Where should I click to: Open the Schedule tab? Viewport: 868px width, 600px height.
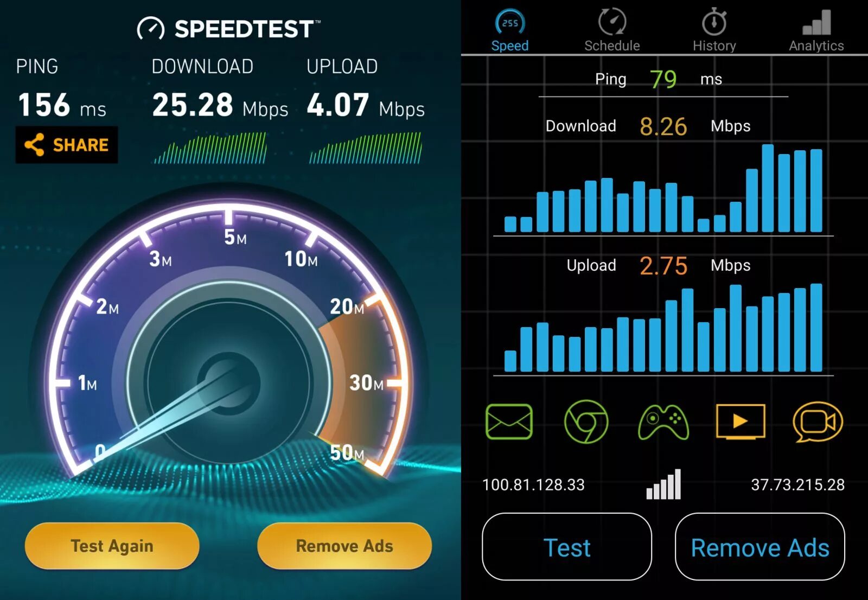pyautogui.click(x=612, y=30)
